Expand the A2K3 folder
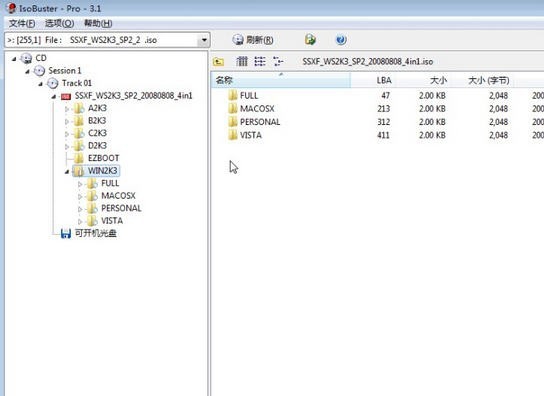Image resolution: width=544 pixels, height=396 pixels. [67, 109]
